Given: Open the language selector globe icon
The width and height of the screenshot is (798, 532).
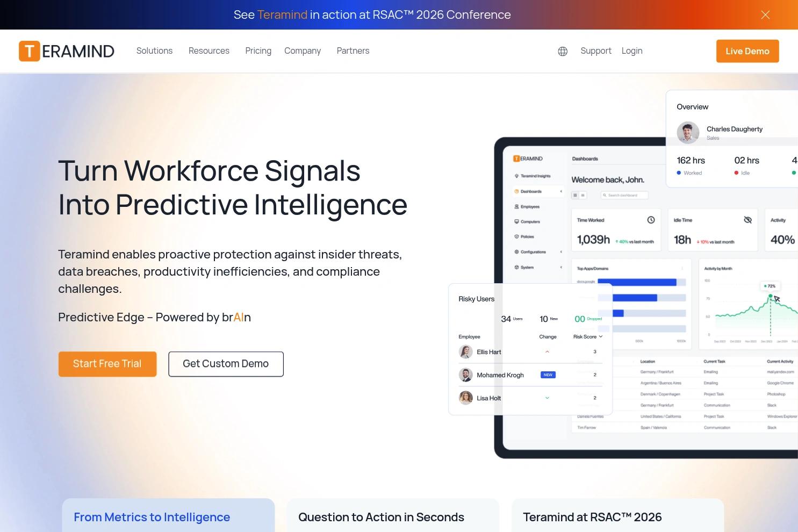Looking at the screenshot, I should 563,51.
